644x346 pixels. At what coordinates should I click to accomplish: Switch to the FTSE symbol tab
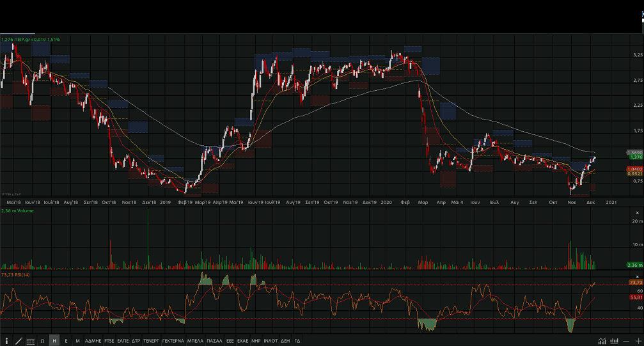point(109,341)
